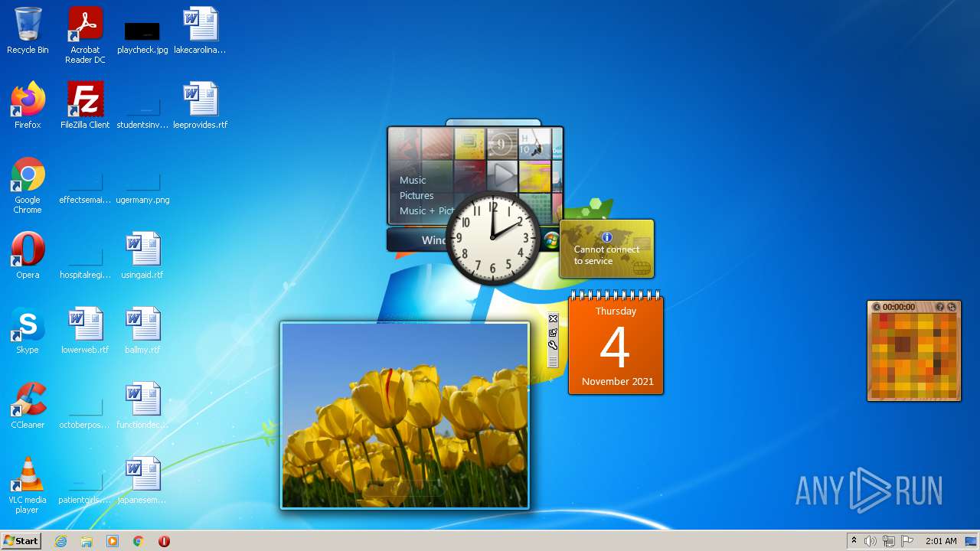This screenshot has width=980, height=551.
Task: Choose Pictures in Media Center gadget
Action: (x=416, y=195)
